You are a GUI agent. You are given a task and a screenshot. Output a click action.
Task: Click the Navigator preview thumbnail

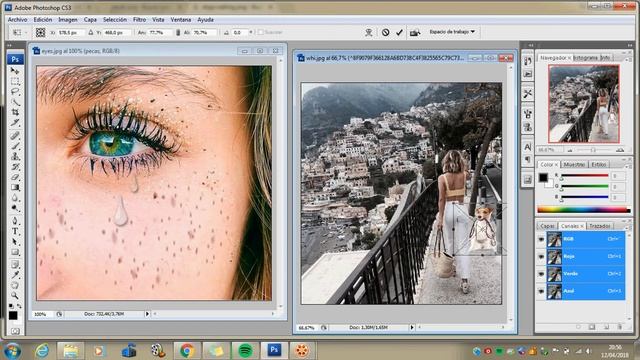[584, 104]
